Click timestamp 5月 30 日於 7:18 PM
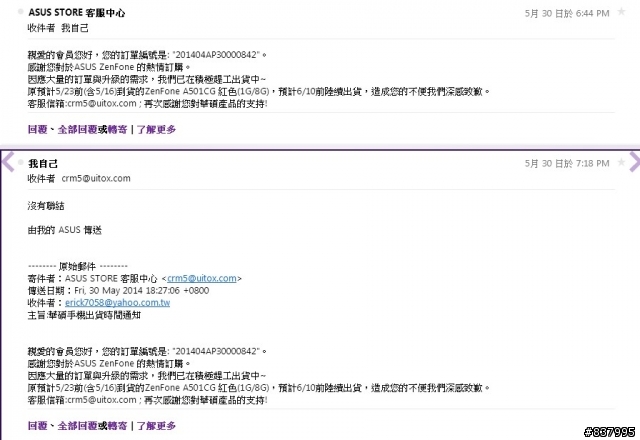This screenshot has width=640, height=440. click(567, 164)
